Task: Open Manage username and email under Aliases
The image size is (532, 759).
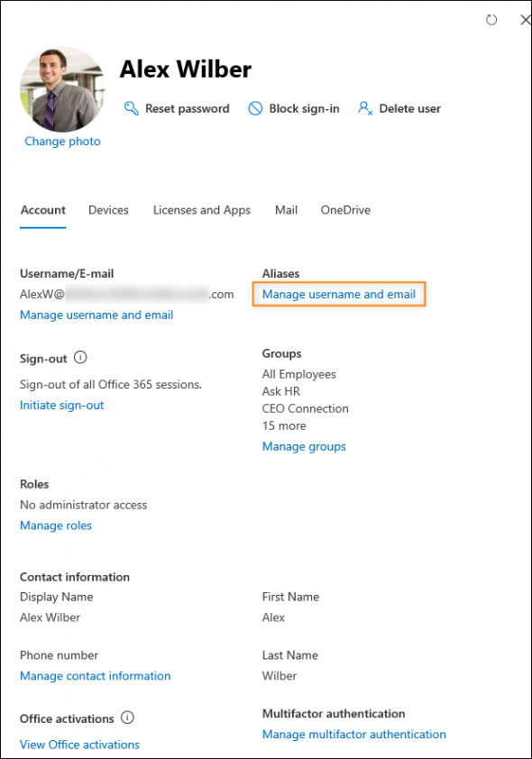Action: coord(339,294)
